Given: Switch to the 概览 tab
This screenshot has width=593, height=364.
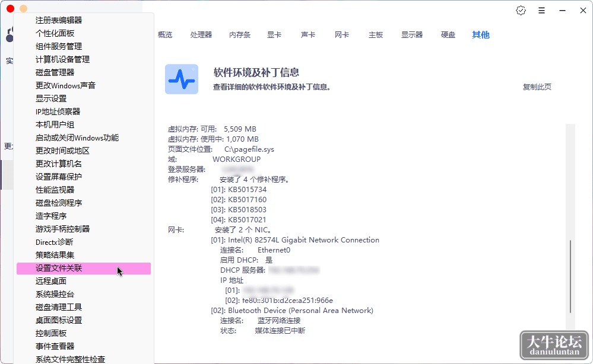Looking at the screenshot, I should pos(165,35).
